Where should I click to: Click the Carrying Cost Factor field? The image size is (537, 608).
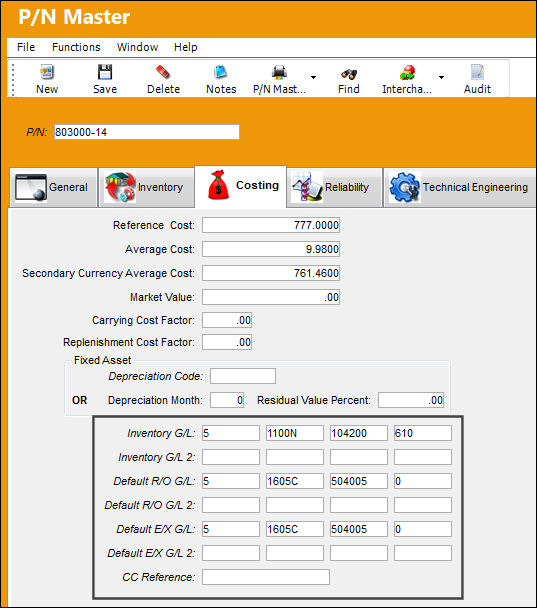click(x=227, y=320)
